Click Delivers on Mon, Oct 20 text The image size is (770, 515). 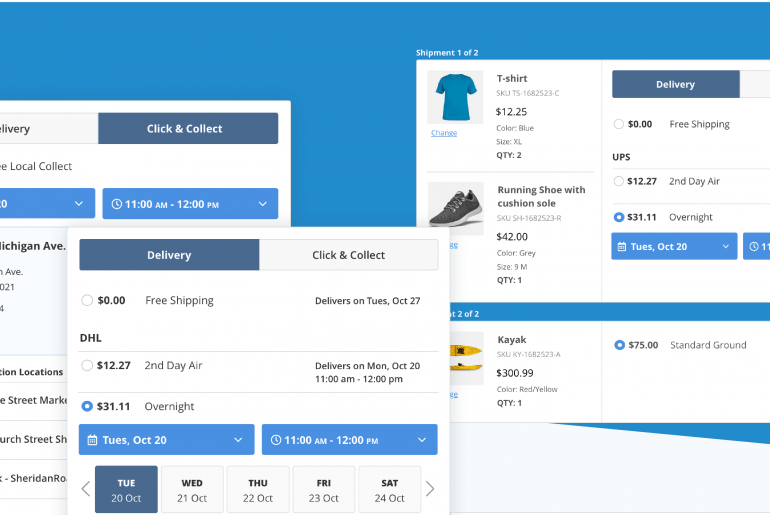coord(368,365)
